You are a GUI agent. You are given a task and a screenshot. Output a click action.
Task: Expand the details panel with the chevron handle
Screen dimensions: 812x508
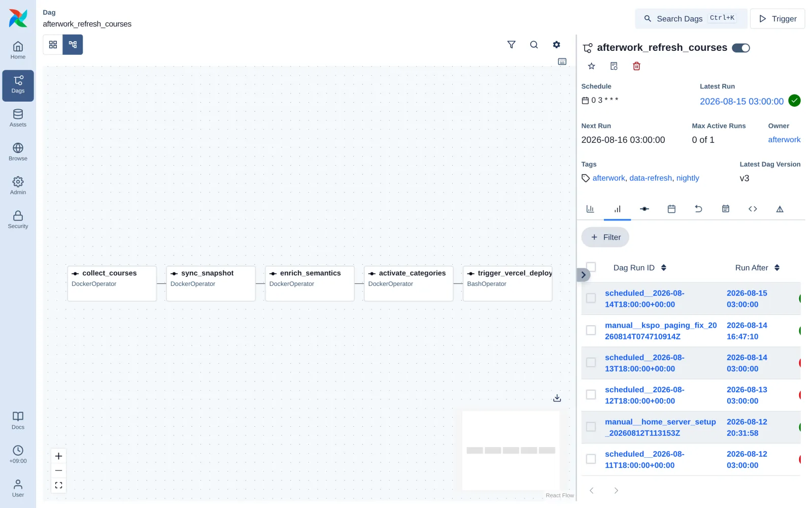coord(583,275)
